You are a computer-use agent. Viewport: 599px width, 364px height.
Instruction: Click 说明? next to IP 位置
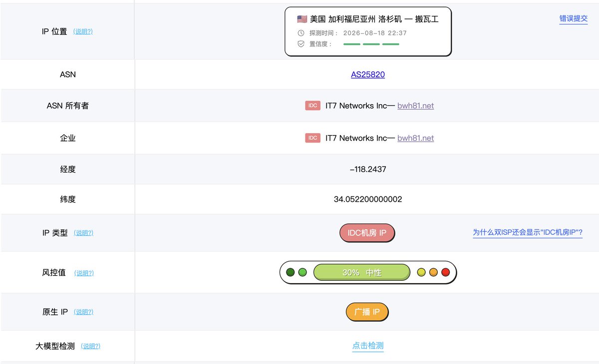tap(83, 31)
